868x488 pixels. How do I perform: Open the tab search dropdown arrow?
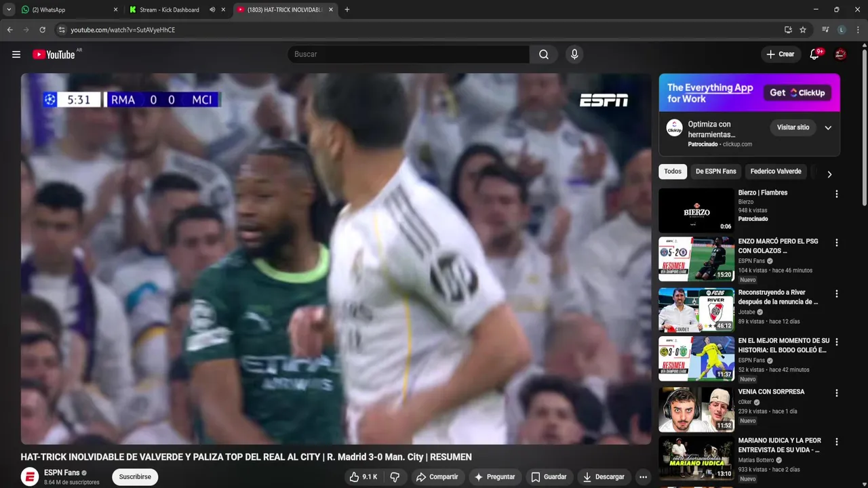click(x=9, y=9)
